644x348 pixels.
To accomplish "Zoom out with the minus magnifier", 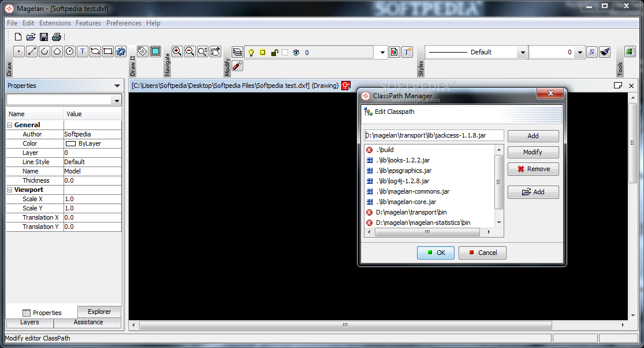I will 190,51.
